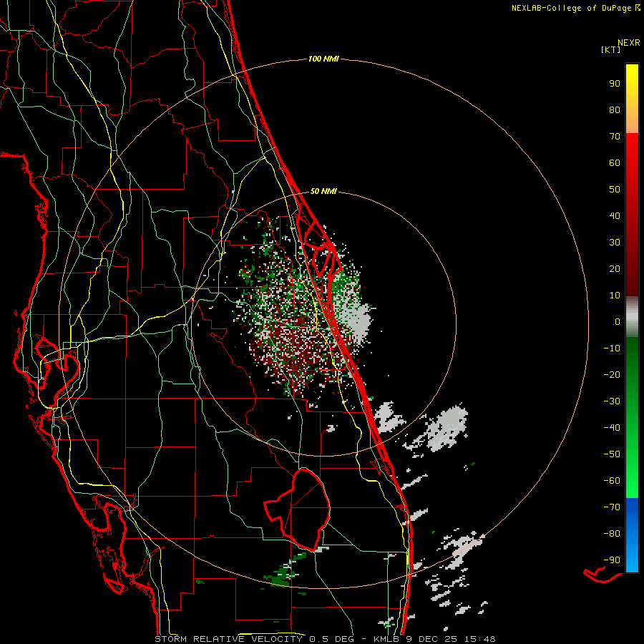
Task: Click the NEXR label above the color scale
Action: (x=629, y=42)
